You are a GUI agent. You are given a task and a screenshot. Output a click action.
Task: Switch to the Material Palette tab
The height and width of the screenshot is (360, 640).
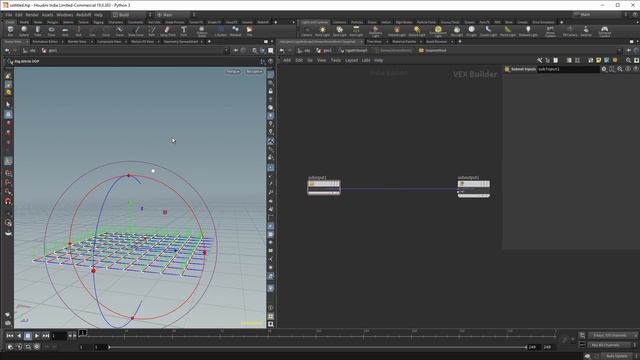(x=404, y=42)
